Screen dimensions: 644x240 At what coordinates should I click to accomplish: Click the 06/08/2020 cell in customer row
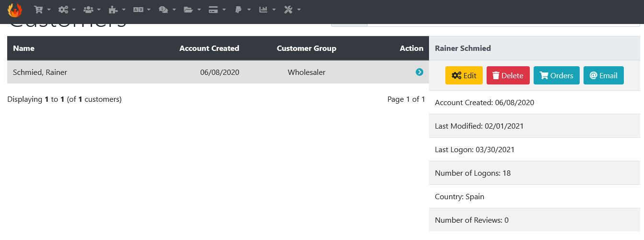220,72
